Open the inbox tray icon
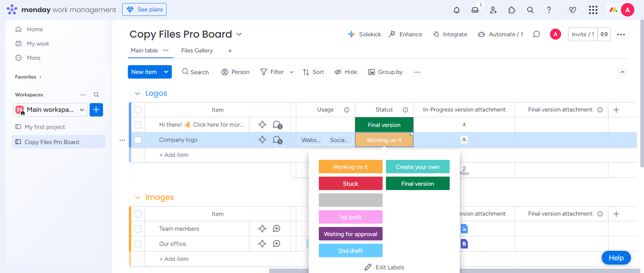This screenshot has height=273, width=644. 475,10
